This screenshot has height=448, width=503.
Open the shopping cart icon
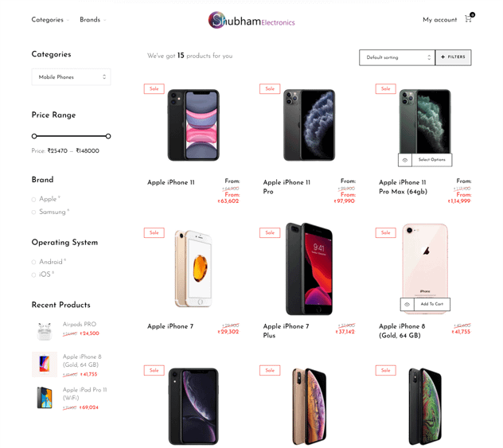[x=469, y=18]
